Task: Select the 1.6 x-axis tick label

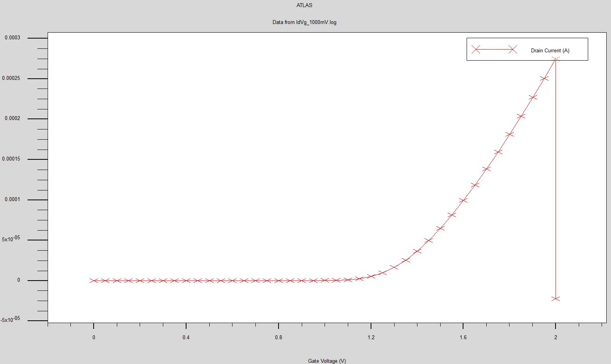Action: click(463, 337)
